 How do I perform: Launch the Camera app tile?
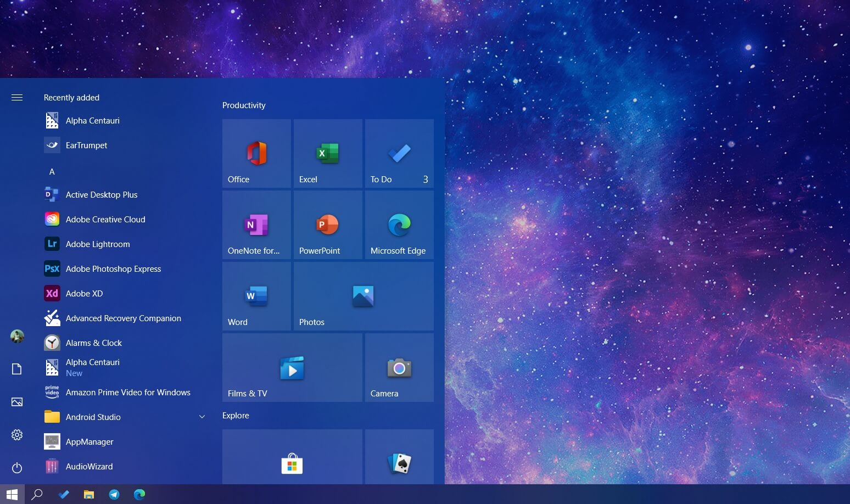point(399,367)
